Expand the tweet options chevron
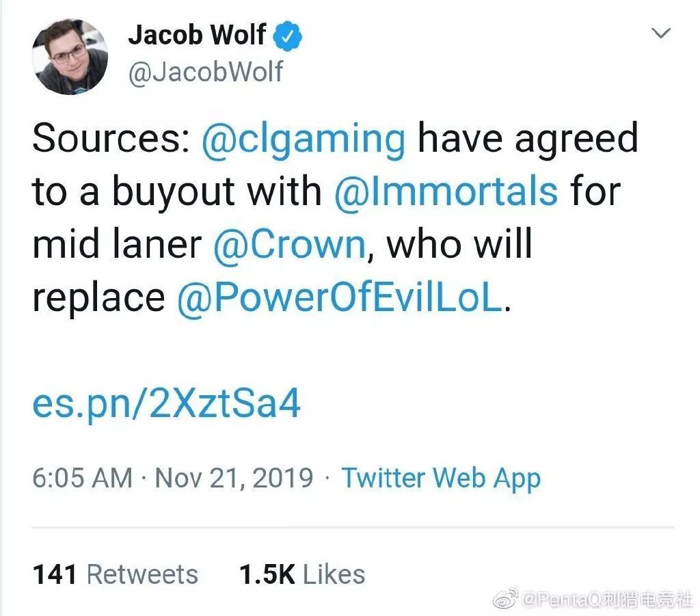This screenshot has width=700, height=616. 661,33
